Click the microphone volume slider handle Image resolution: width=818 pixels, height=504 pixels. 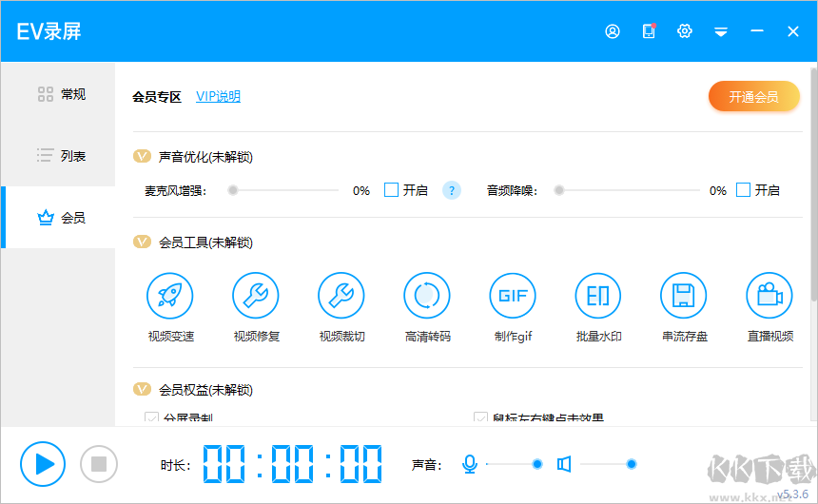pos(537,464)
